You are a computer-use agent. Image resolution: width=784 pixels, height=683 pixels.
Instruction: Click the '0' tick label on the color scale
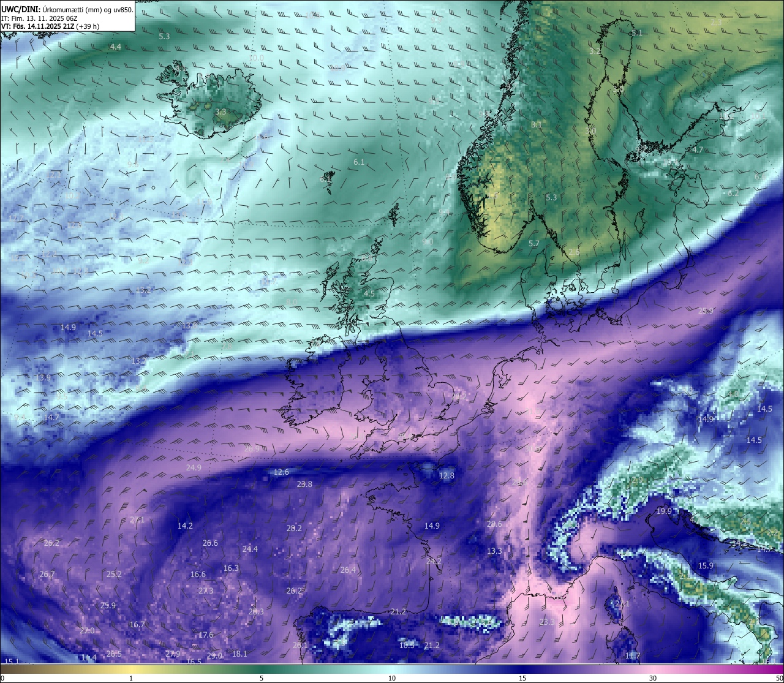(x=2, y=678)
